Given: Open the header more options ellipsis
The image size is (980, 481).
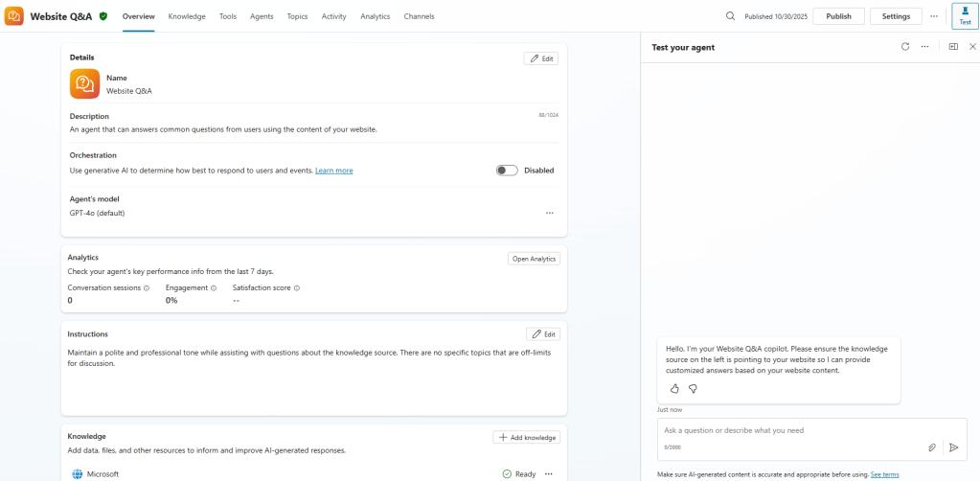Looking at the screenshot, I should tap(934, 16).
